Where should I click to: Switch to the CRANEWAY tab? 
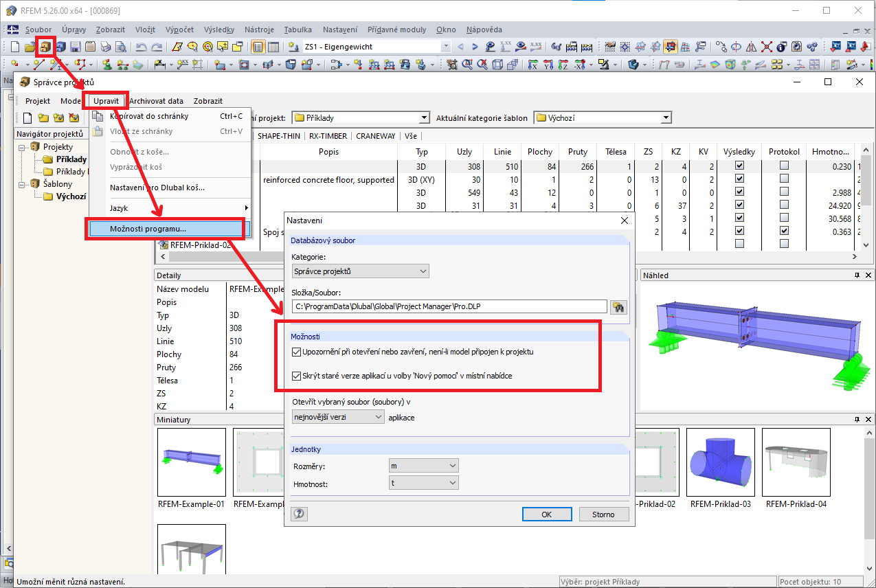[375, 136]
